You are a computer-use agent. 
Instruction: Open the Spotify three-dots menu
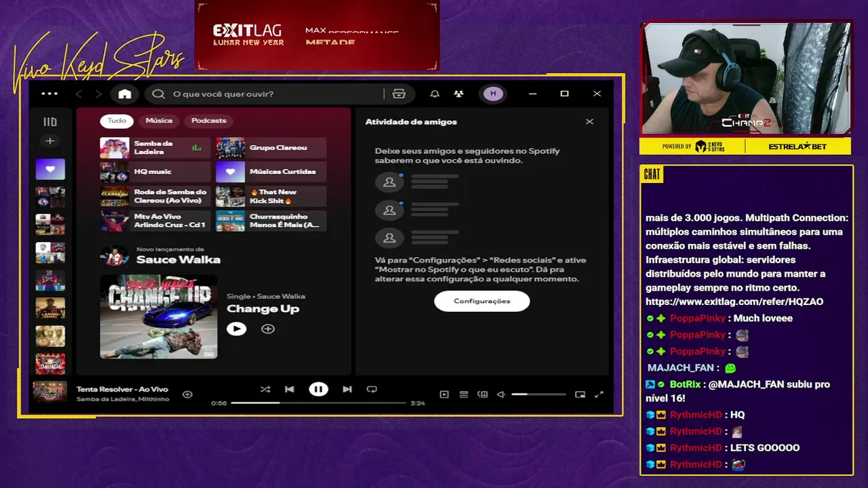coord(50,94)
